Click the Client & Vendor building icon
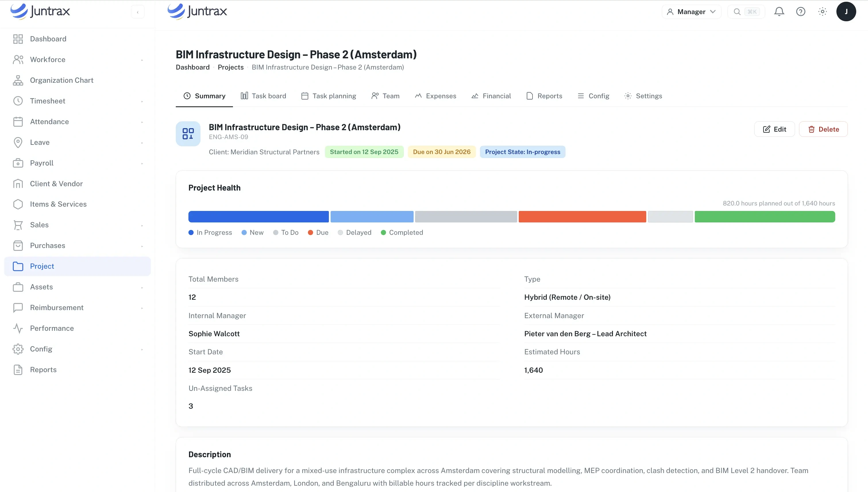The width and height of the screenshot is (868, 492). (x=18, y=183)
